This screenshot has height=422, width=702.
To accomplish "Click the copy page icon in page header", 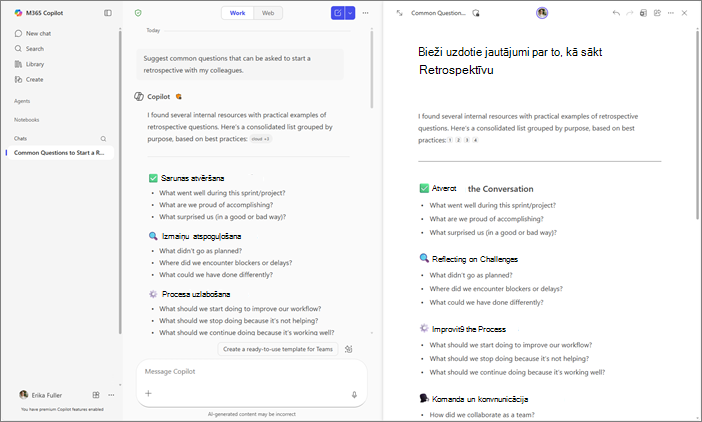I will coord(643,13).
